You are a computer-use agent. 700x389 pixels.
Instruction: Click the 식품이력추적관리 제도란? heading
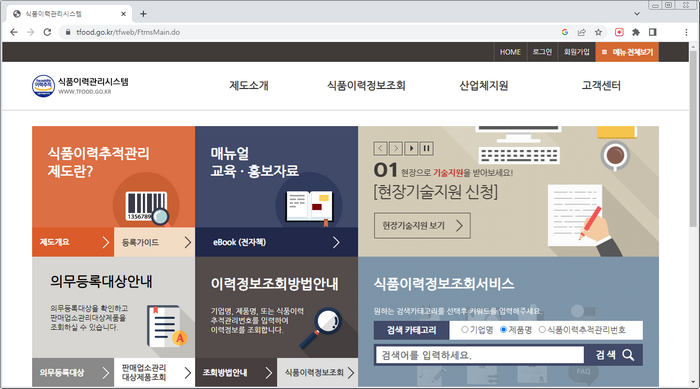pyautogui.click(x=98, y=162)
